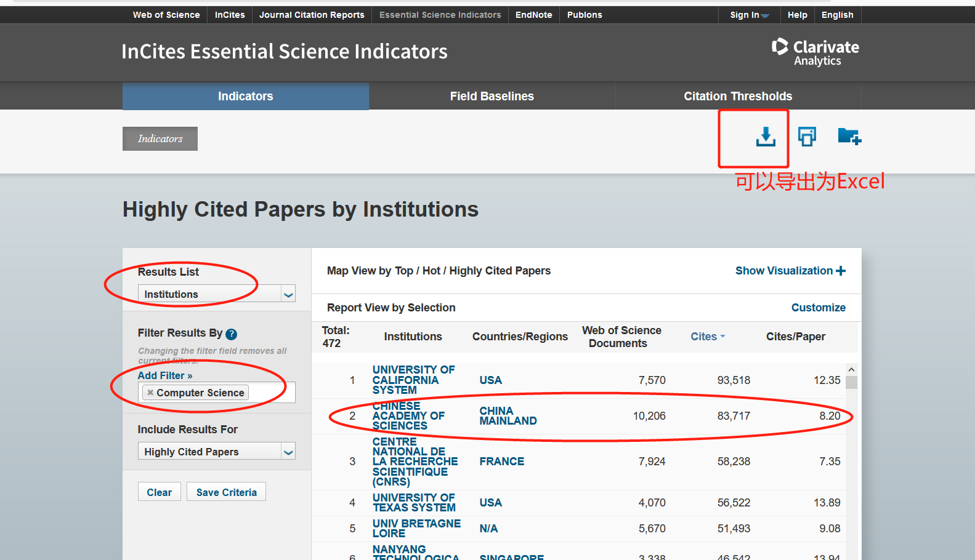Click cites per paper value 13.89

(827, 503)
